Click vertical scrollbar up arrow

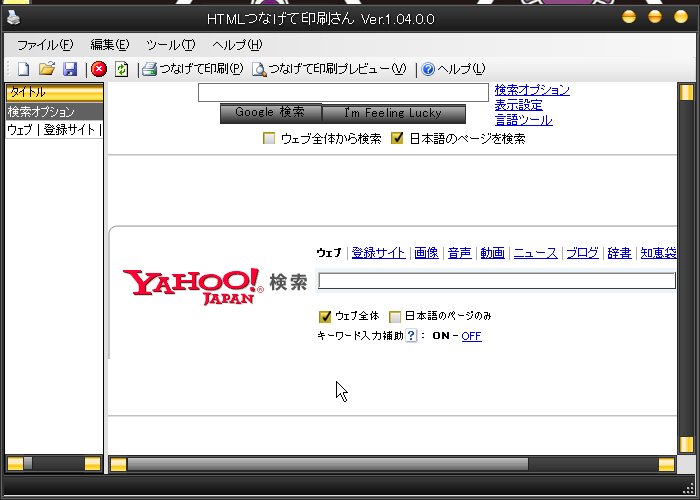[x=686, y=92]
